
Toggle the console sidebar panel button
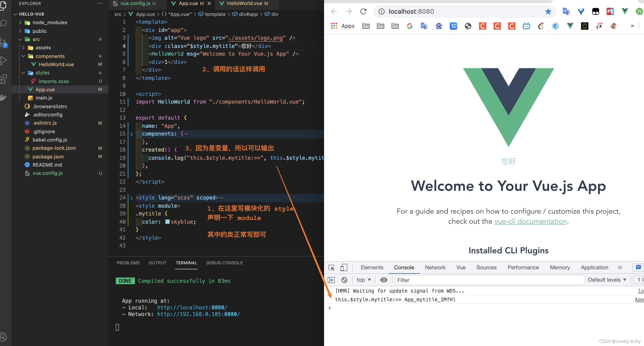click(331, 280)
